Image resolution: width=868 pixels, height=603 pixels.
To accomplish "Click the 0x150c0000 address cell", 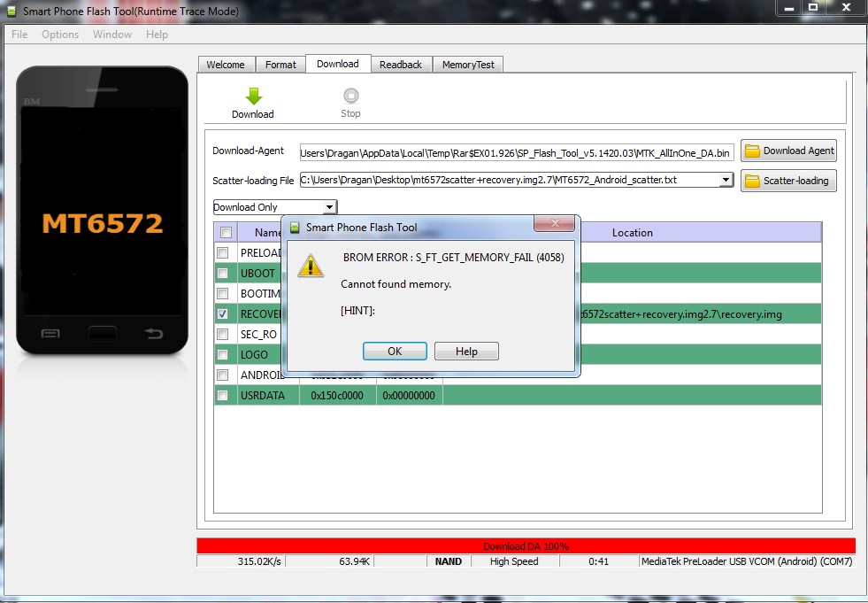I will coord(337,396).
